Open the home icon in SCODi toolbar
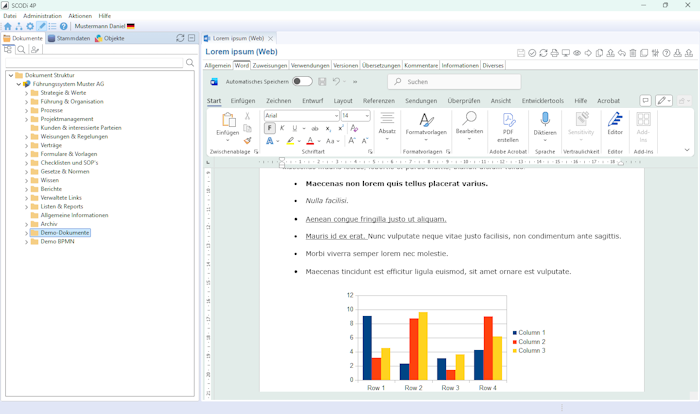The width and height of the screenshot is (700, 414). (8, 26)
